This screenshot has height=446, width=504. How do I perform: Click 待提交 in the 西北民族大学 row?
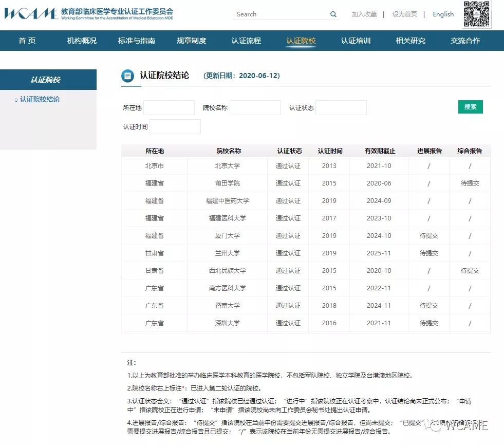pyautogui.click(x=470, y=271)
